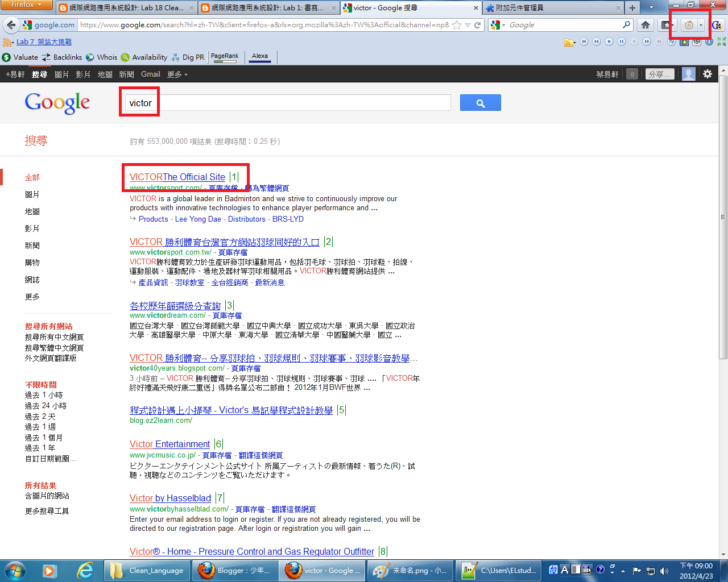Viewport: 728px width, 582px height.
Task: Click 圖片 in the Google top bar
Action: coord(61,74)
